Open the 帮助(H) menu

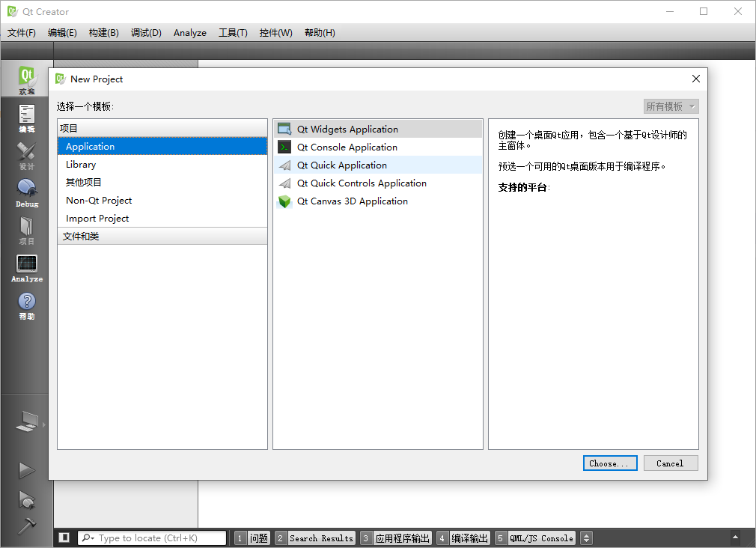coord(320,33)
